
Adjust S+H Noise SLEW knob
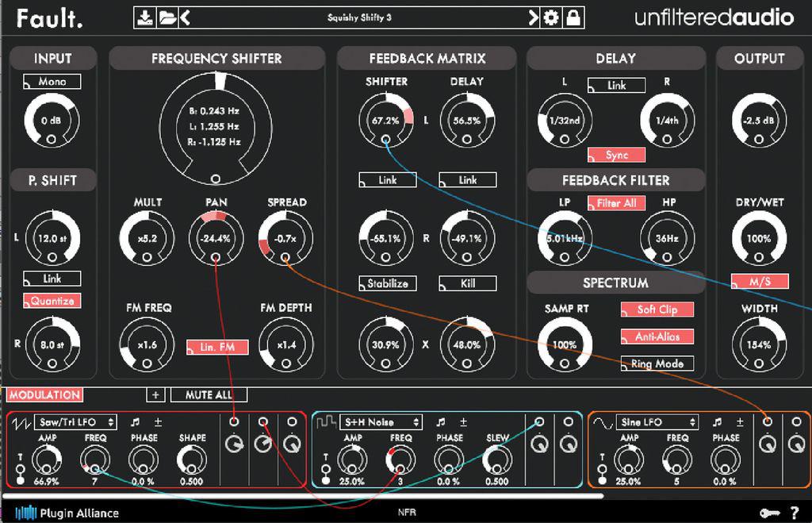pyautogui.click(x=496, y=460)
